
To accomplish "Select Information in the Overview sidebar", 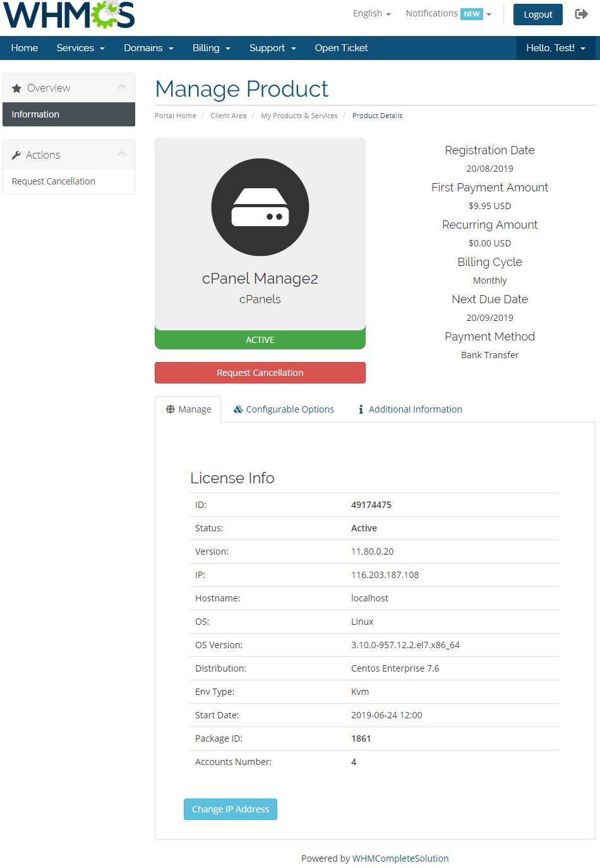I will pyautogui.click(x=69, y=114).
